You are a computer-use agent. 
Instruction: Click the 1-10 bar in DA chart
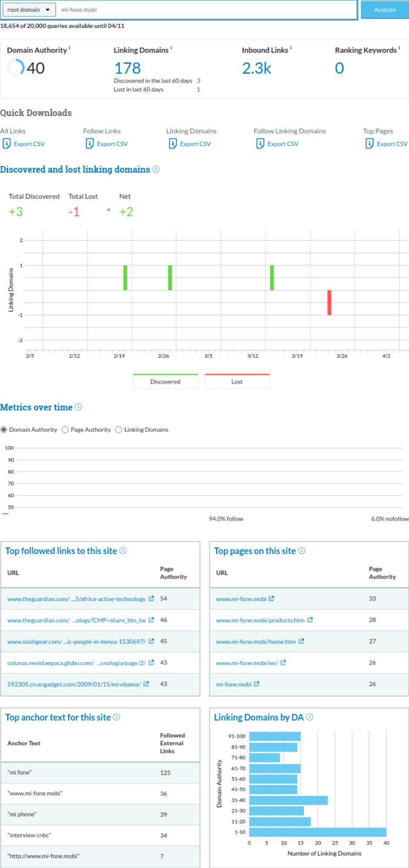pyautogui.click(x=318, y=832)
